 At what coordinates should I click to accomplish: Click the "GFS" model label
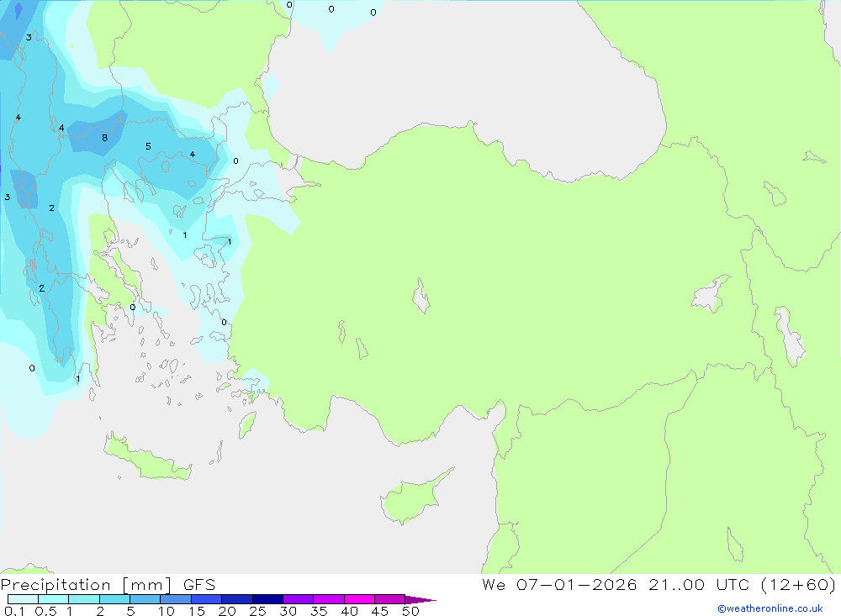(x=199, y=585)
